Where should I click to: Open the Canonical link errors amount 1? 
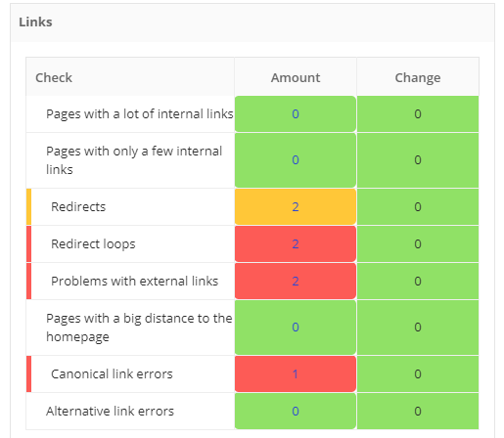tap(296, 374)
